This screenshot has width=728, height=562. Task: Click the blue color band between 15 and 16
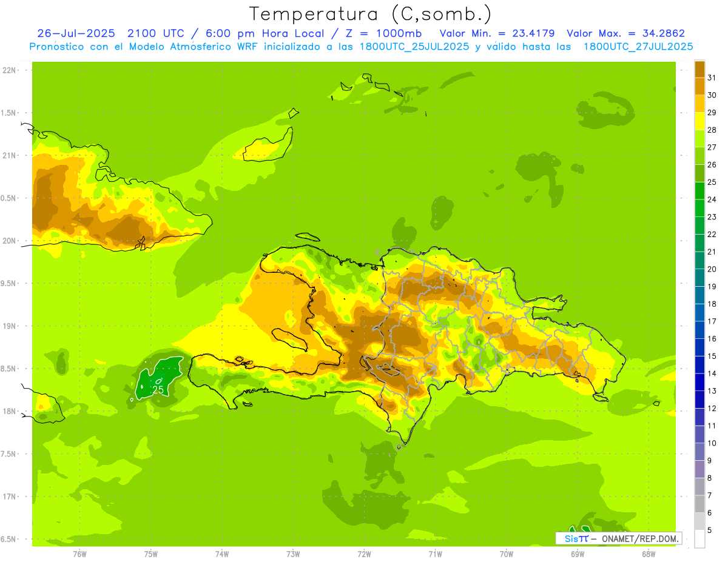tap(699, 347)
